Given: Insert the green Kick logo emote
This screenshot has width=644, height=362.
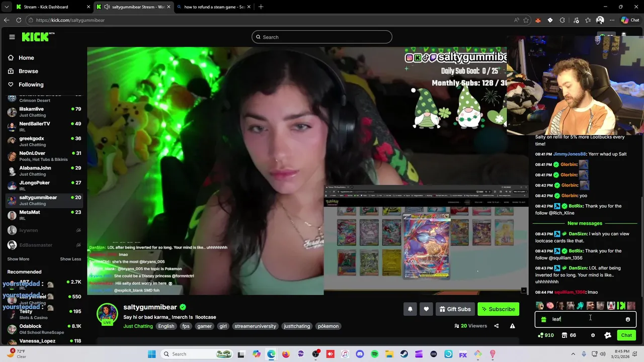Looking at the screenshot, I should coord(621,306).
